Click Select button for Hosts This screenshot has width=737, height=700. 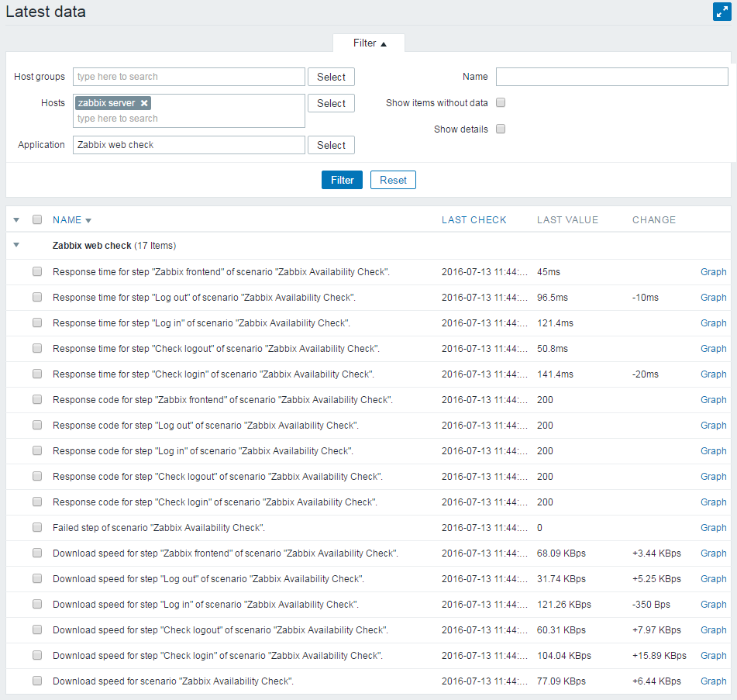coord(331,103)
